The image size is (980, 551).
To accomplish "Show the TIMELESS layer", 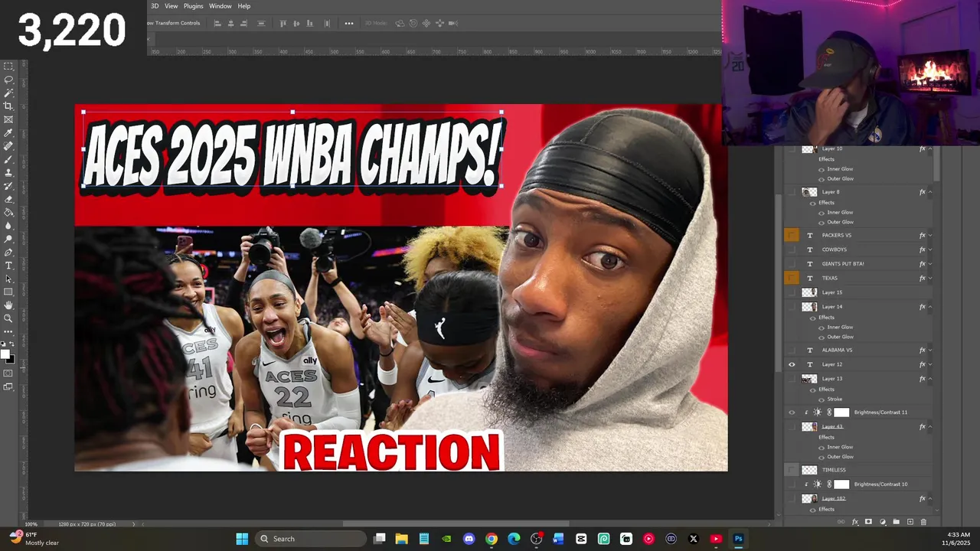I will [792, 470].
